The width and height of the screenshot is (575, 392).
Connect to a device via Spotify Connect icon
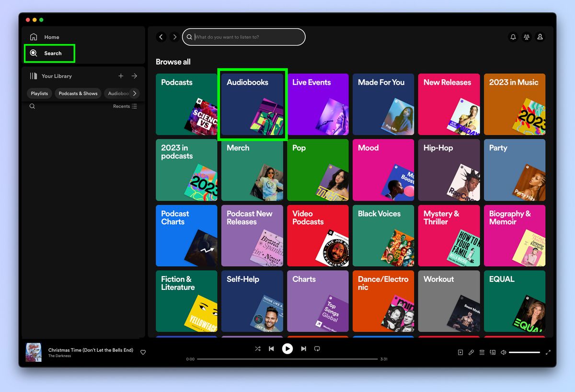493,352
